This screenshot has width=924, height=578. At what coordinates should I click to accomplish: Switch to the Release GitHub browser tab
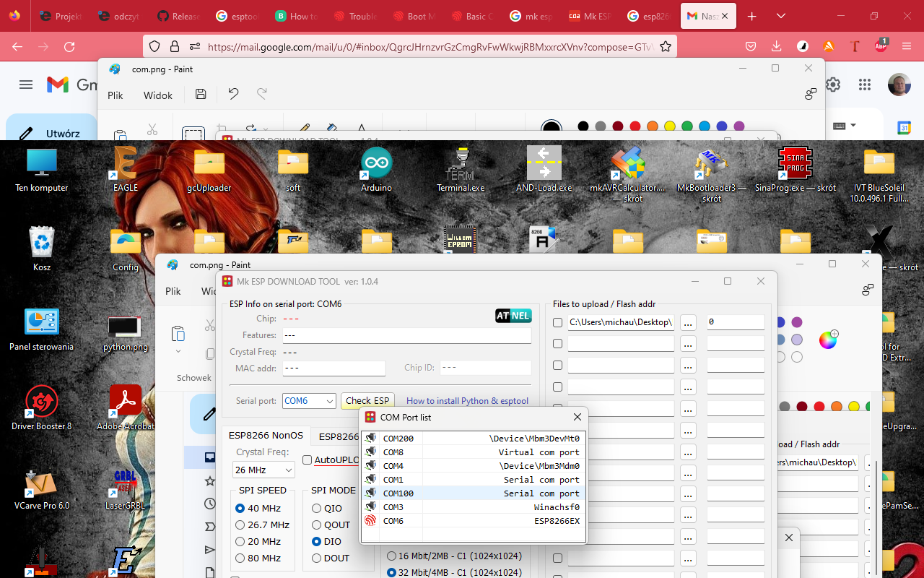pos(178,16)
